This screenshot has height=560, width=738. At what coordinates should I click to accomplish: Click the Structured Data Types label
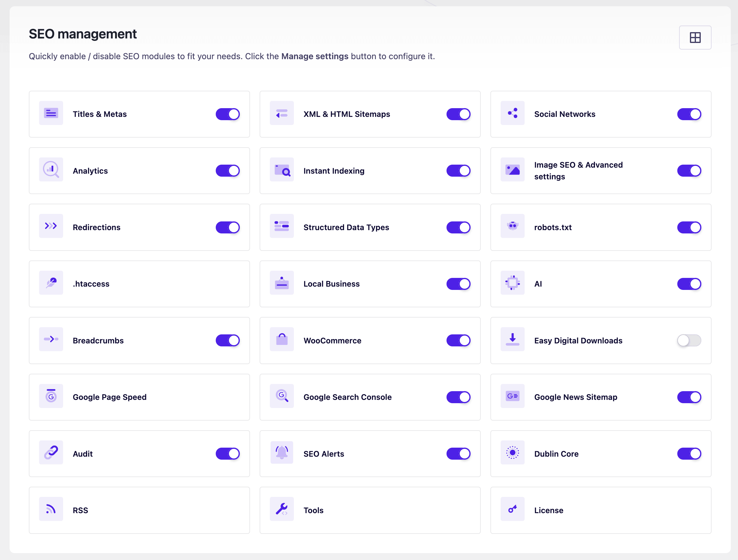(x=346, y=227)
